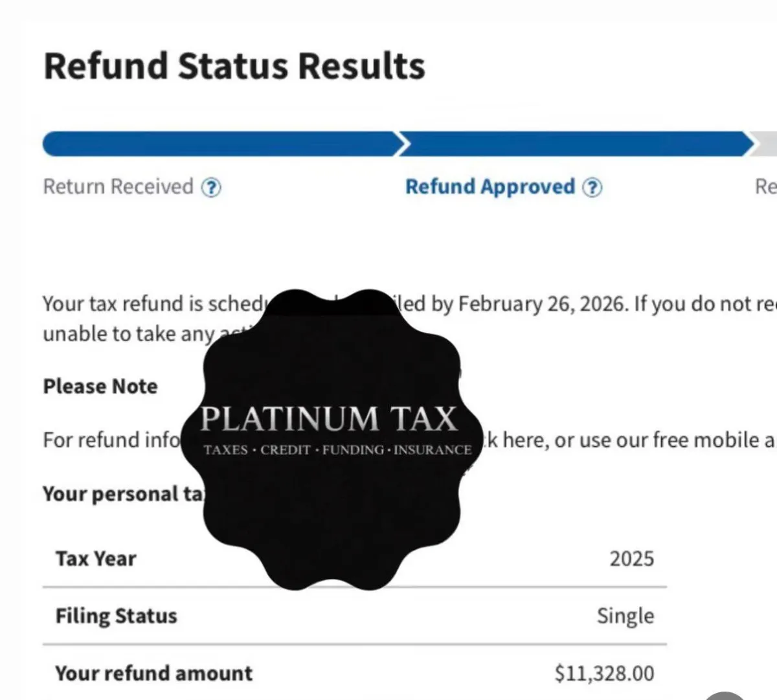Select the Refund Approved step label
Viewport: 777px width, 700px height.
click(490, 187)
